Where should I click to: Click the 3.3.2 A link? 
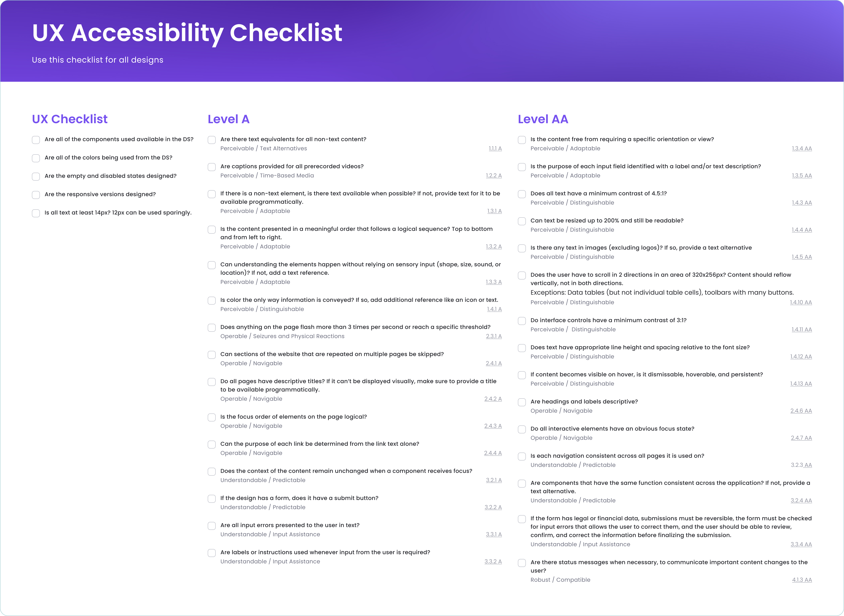point(493,562)
